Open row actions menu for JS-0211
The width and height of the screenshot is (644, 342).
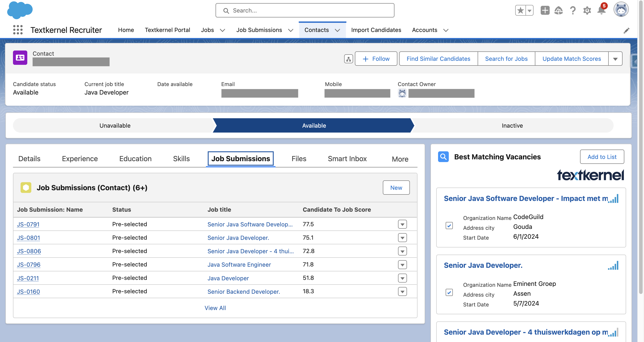(x=402, y=278)
